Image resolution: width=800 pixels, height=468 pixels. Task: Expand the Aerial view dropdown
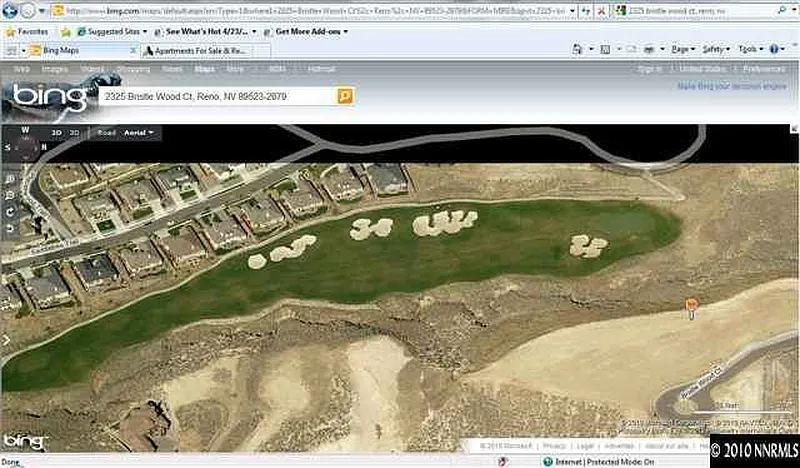pos(139,132)
